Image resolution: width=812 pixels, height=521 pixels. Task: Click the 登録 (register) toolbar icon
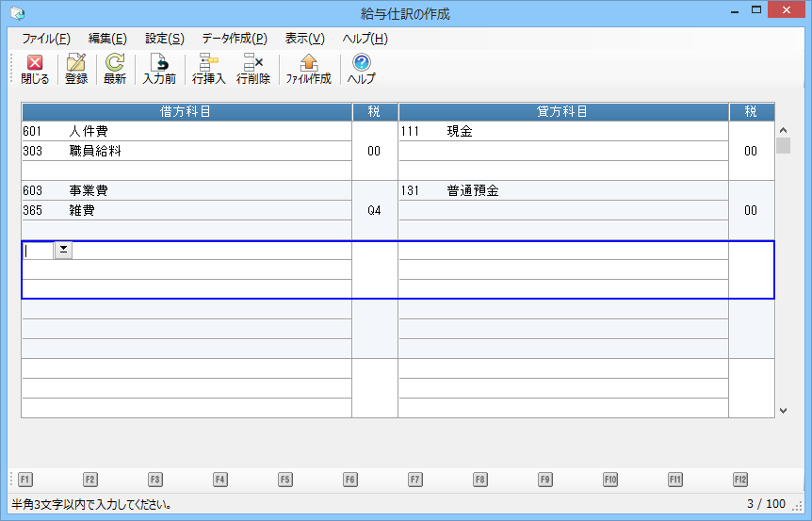76,69
